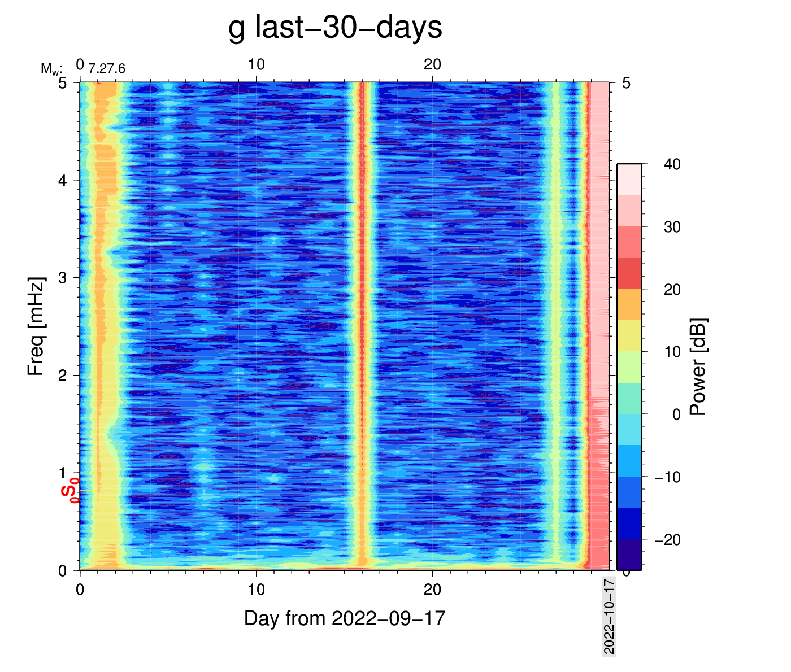Click the 10 tick on the bottom axis
Image resolution: width=791 pixels, height=672 pixels.
[256, 590]
